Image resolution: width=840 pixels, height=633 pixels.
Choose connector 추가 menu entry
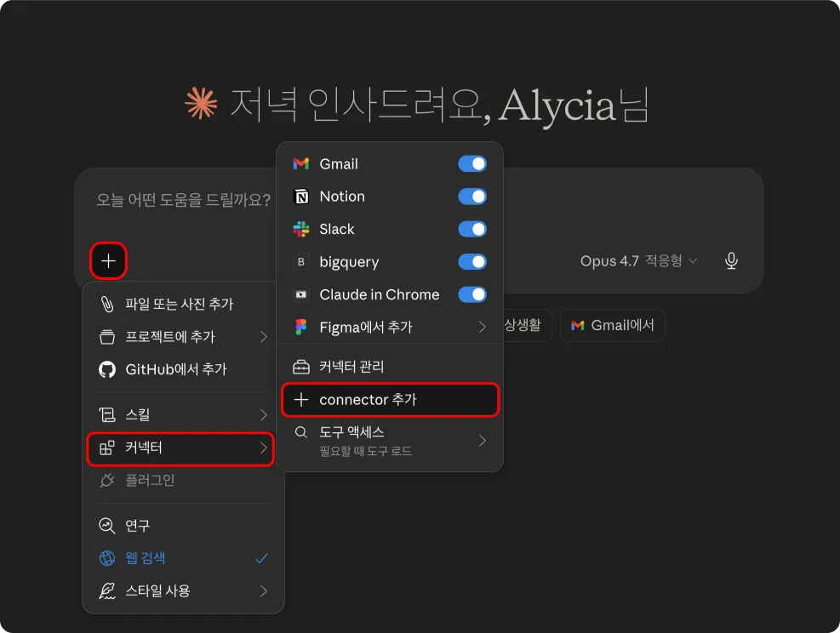(390, 400)
